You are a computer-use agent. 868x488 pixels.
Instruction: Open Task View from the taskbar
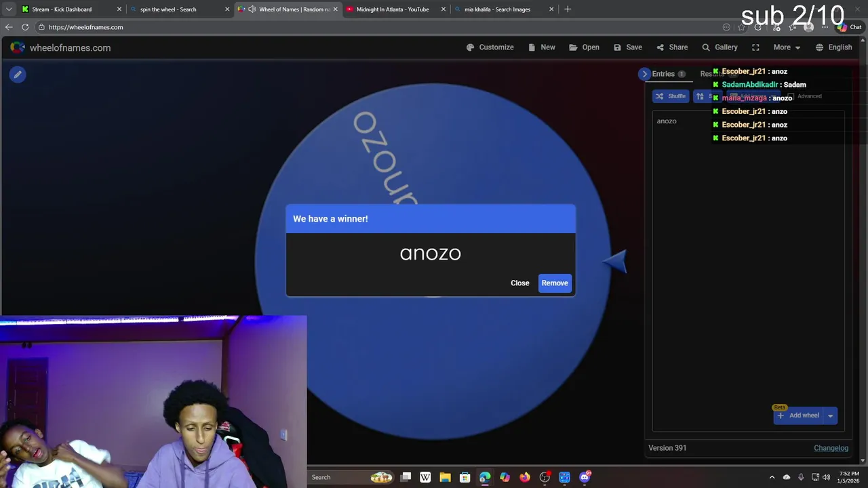coord(406,477)
